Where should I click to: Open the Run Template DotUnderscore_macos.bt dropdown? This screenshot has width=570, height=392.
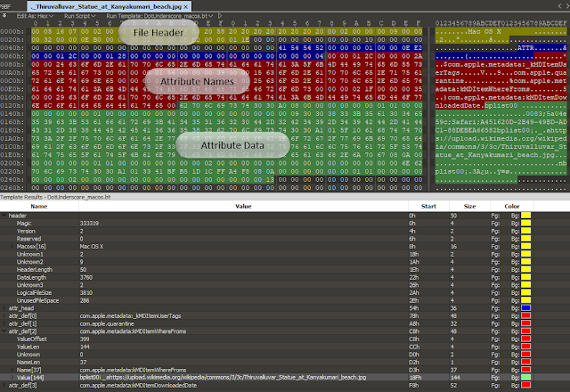coord(159,16)
